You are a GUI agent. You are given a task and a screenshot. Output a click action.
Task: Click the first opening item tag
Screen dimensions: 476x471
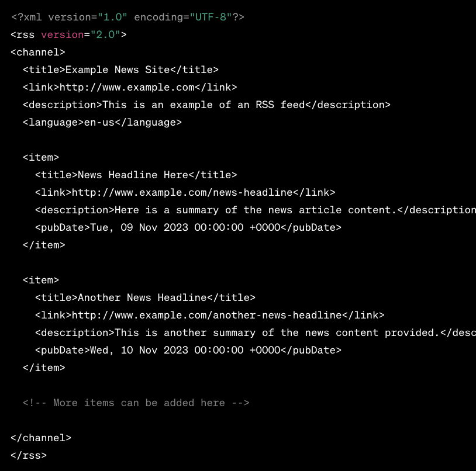tap(41, 157)
